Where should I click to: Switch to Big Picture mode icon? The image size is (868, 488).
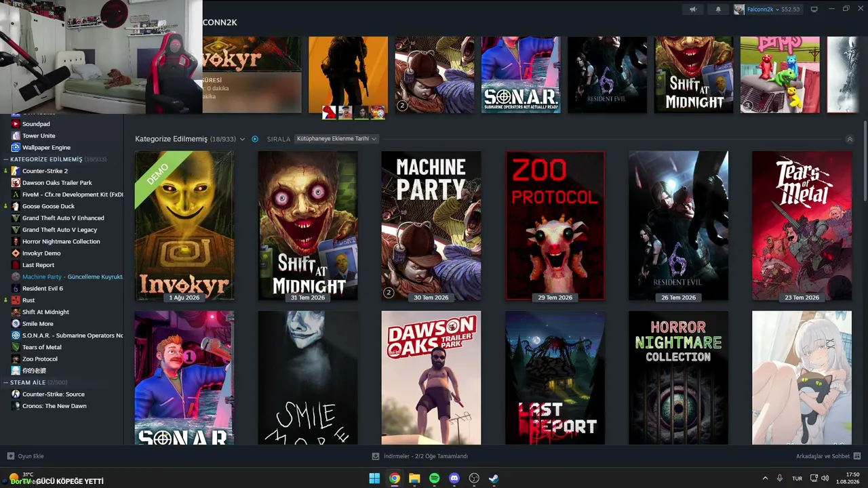pyautogui.click(x=814, y=9)
